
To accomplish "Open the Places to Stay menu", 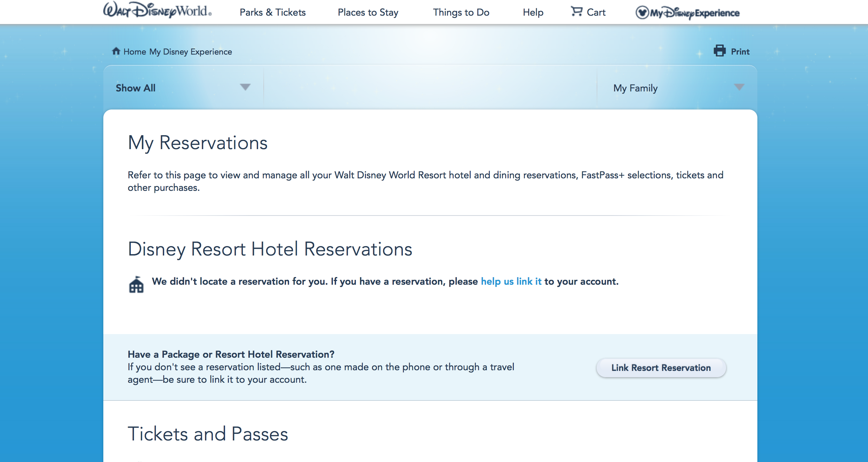I will (368, 13).
